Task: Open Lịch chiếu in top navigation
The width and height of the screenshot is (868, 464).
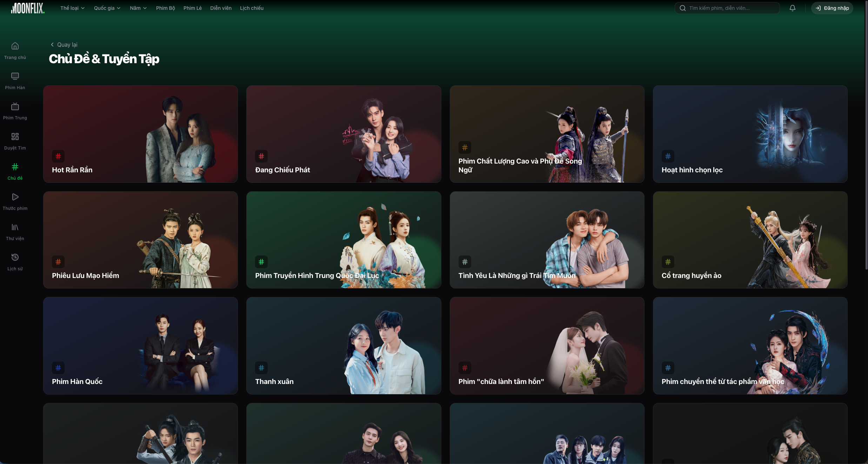Action: 252,8
